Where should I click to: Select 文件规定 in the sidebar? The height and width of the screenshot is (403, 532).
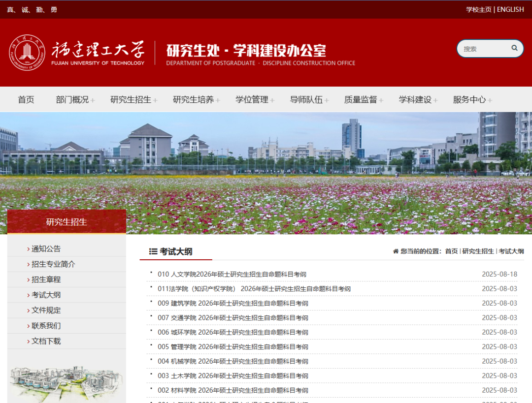tap(46, 310)
